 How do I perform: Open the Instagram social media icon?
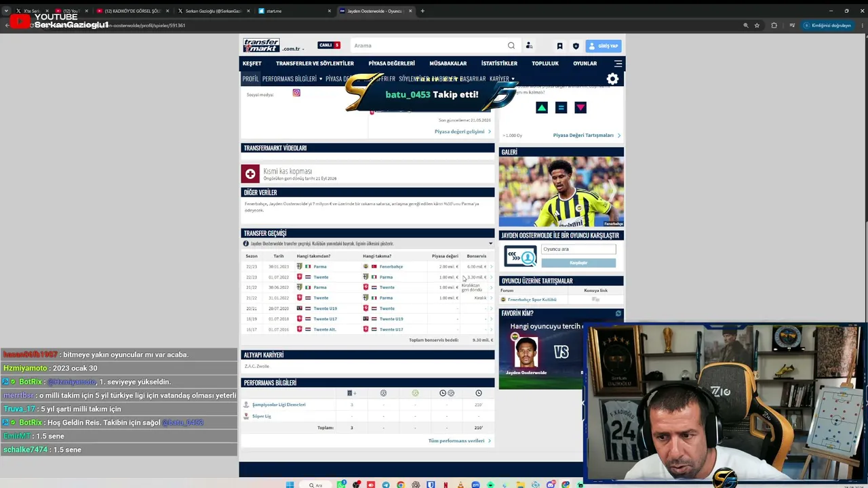point(296,93)
